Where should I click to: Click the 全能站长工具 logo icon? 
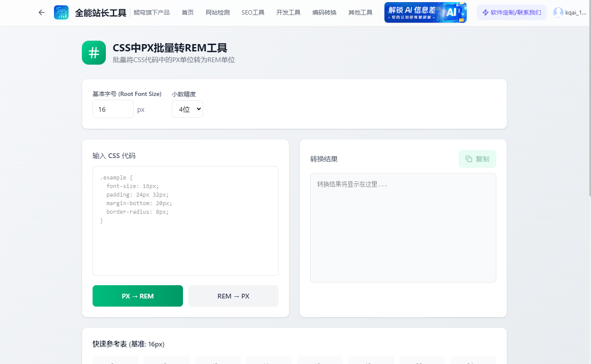(x=61, y=12)
